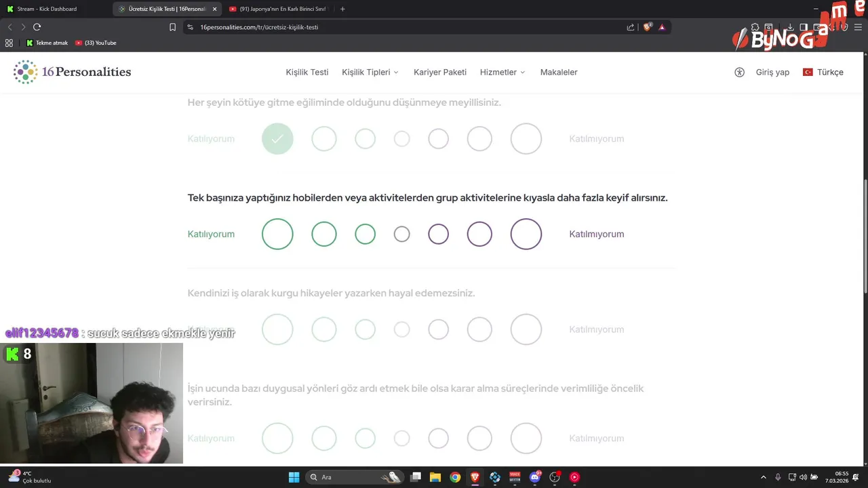Click the page vertical scrollbar thumb
Viewport: 868px width, 488px height.
tap(865, 236)
